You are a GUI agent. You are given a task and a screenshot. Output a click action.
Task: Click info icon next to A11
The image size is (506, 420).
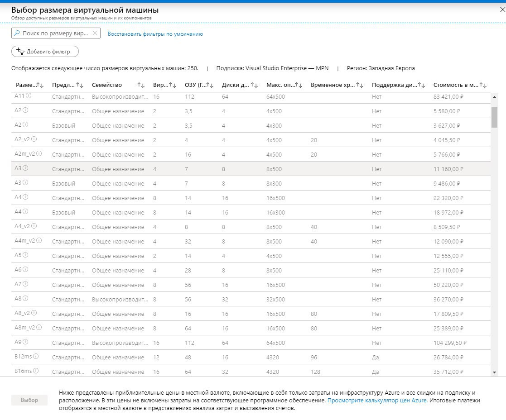coord(29,95)
